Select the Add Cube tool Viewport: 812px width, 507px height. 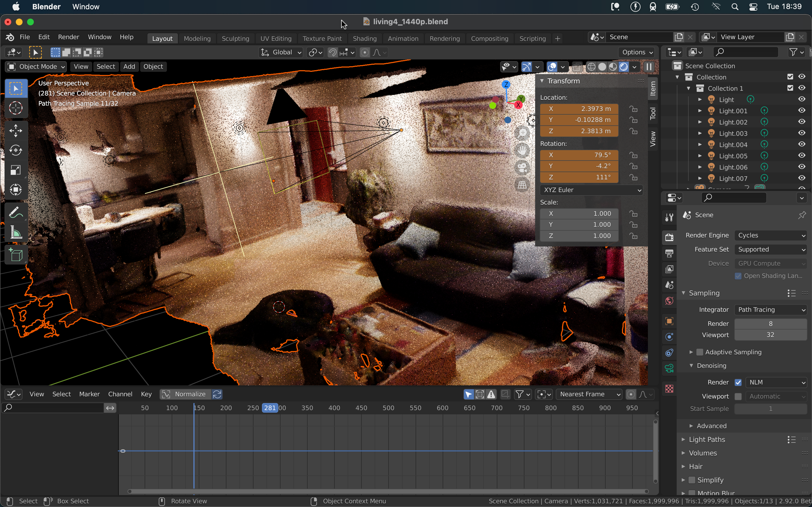(x=16, y=255)
